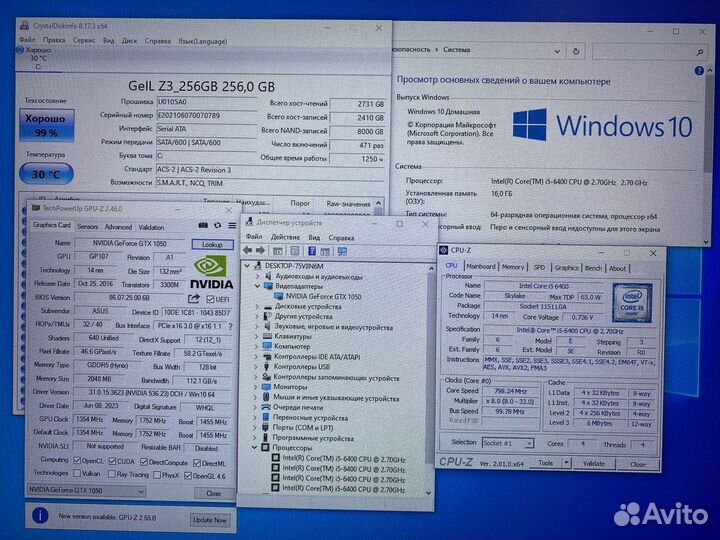Click the Хорошо 99 % health status button
Screen dimensions: 720x540
coord(46,125)
